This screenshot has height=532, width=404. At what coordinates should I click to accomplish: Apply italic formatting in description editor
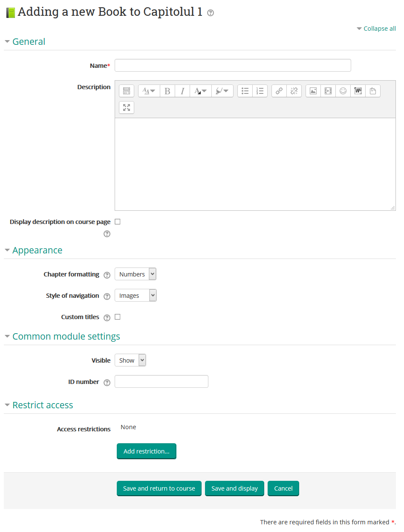[x=182, y=91]
